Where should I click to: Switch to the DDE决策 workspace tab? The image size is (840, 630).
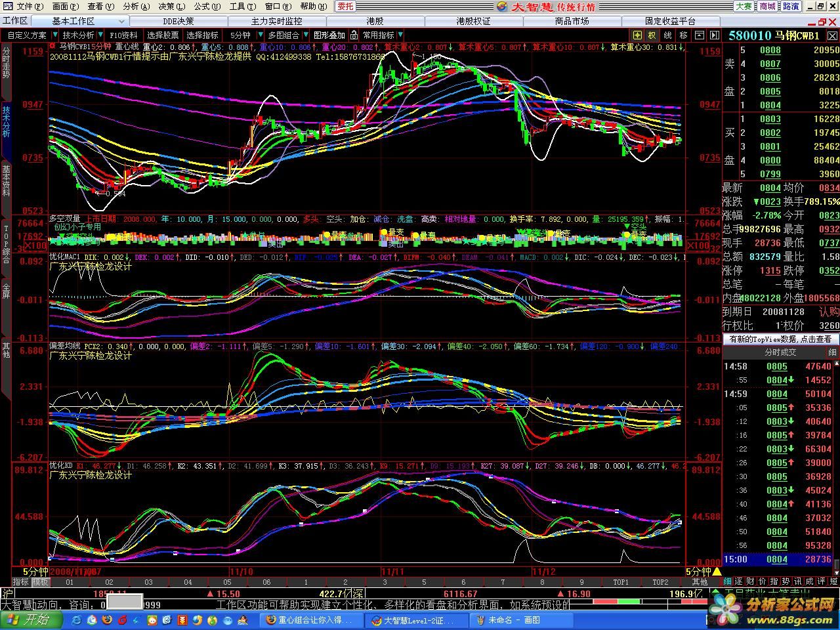[178, 21]
